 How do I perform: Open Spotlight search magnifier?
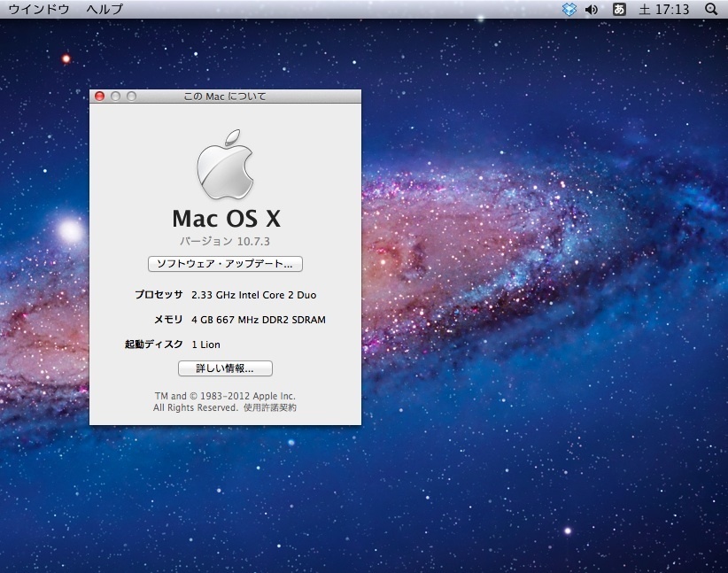click(711, 9)
